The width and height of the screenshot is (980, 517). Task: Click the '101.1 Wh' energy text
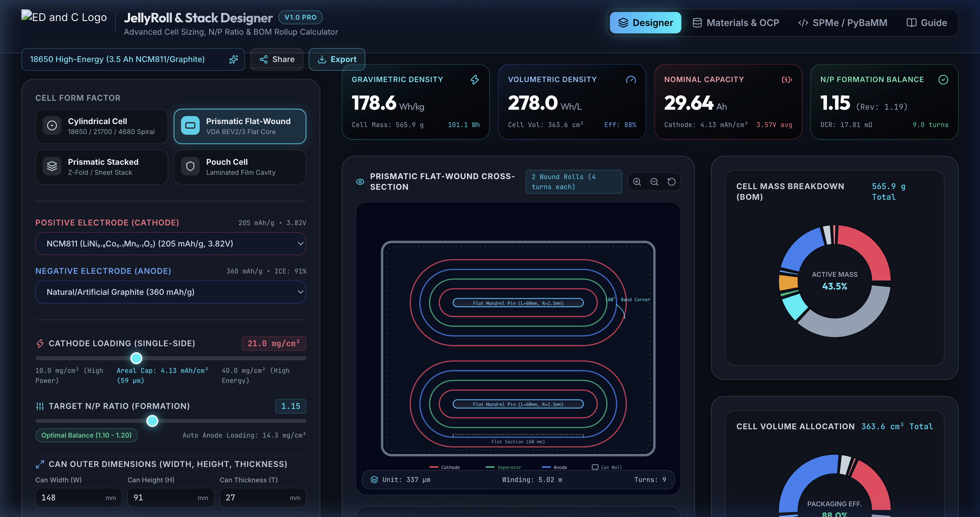tap(463, 125)
